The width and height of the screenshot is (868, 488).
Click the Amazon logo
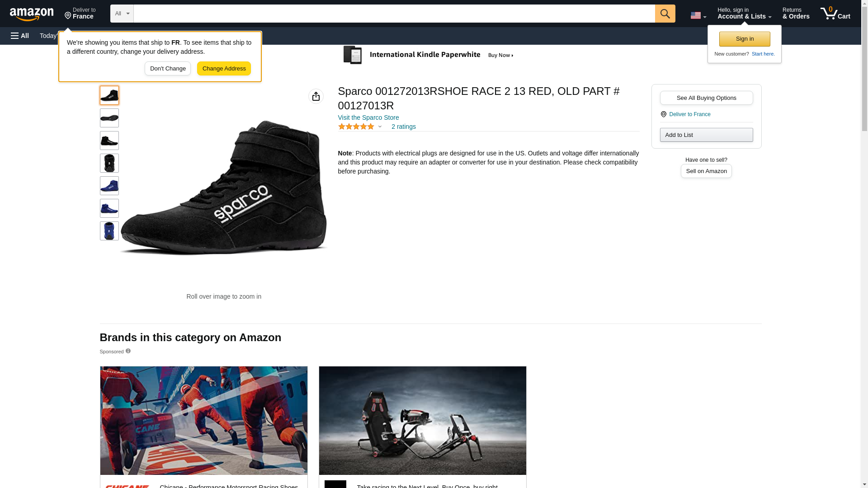tap(32, 14)
